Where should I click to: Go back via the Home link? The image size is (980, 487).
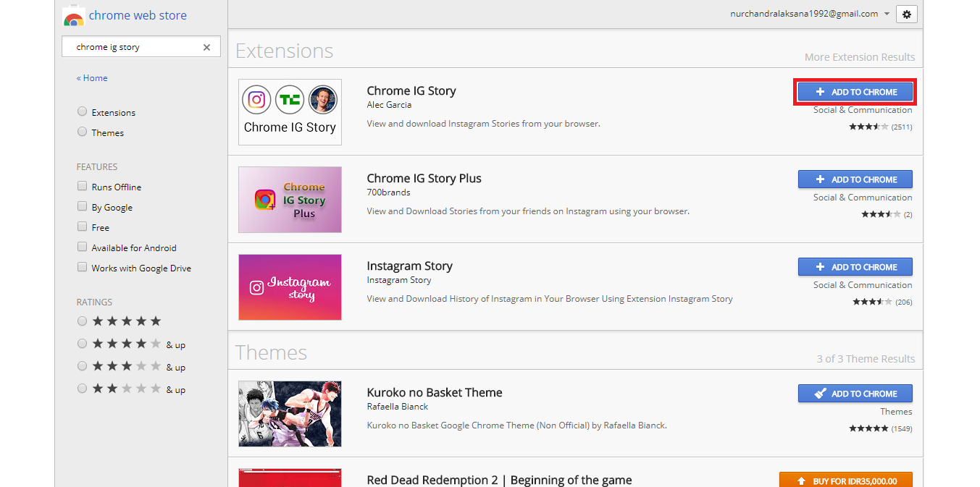click(x=92, y=78)
